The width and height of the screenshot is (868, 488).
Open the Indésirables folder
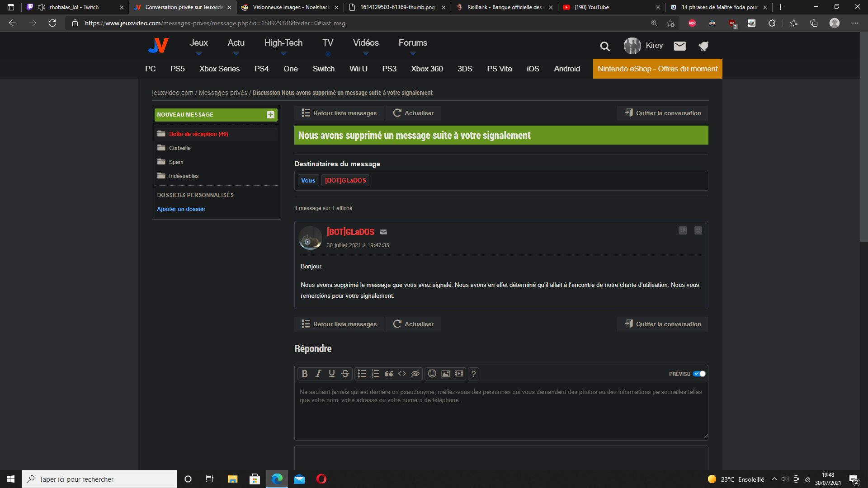click(x=184, y=176)
